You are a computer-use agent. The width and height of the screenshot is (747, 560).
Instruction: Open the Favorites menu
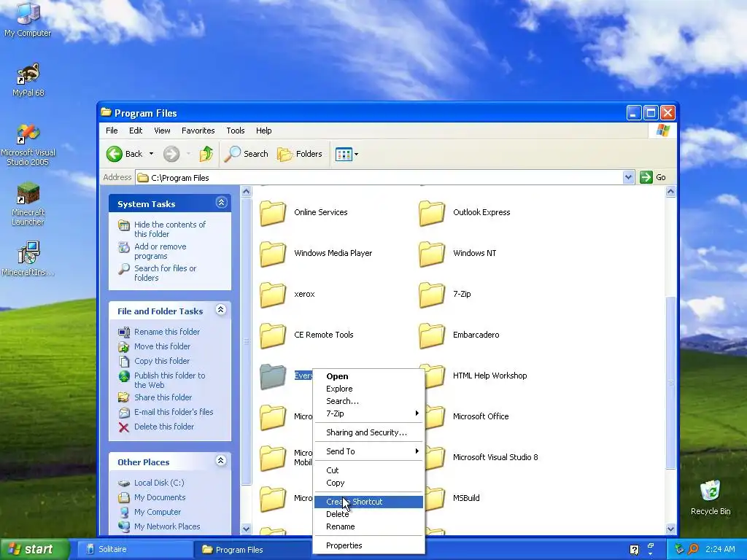[x=198, y=131]
